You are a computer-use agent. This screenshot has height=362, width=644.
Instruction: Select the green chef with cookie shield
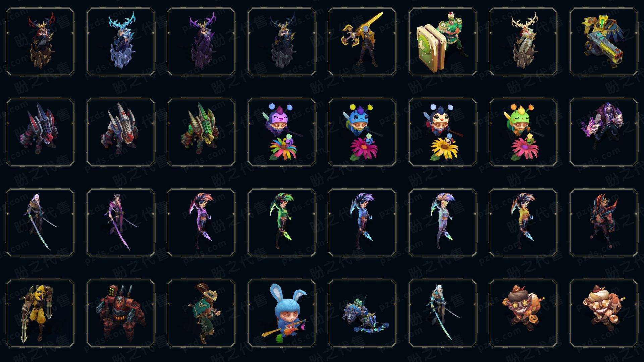coord(443,42)
